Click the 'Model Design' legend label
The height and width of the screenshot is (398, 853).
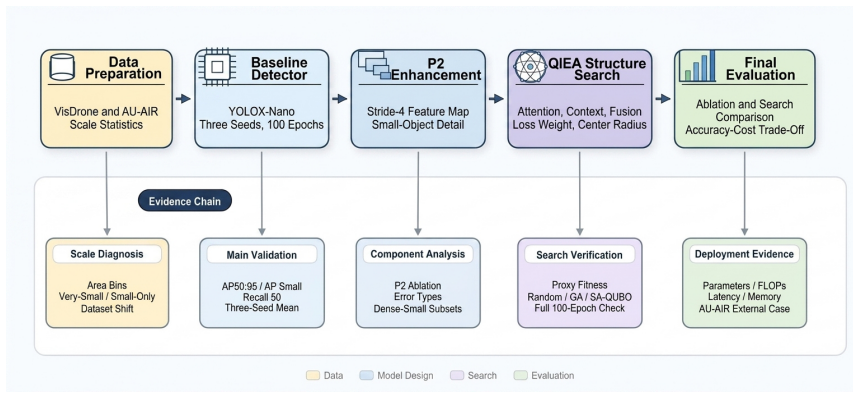(x=405, y=375)
